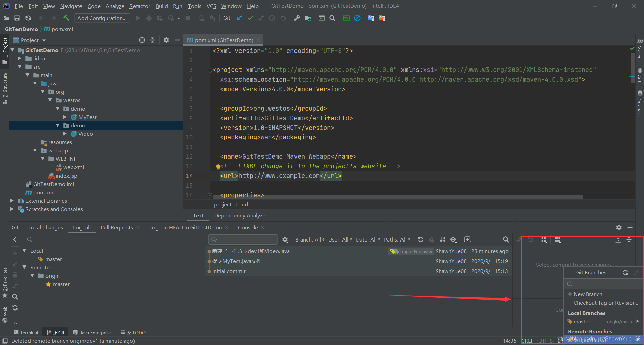644x345 pixels.
Task: Click the Translate icon in toolbar
Action: [371, 18]
